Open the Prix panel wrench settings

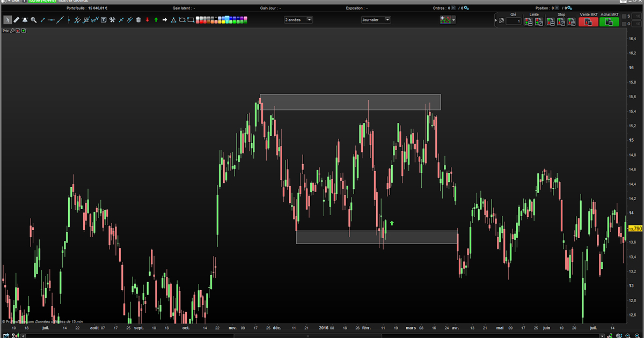(x=12, y=31)
